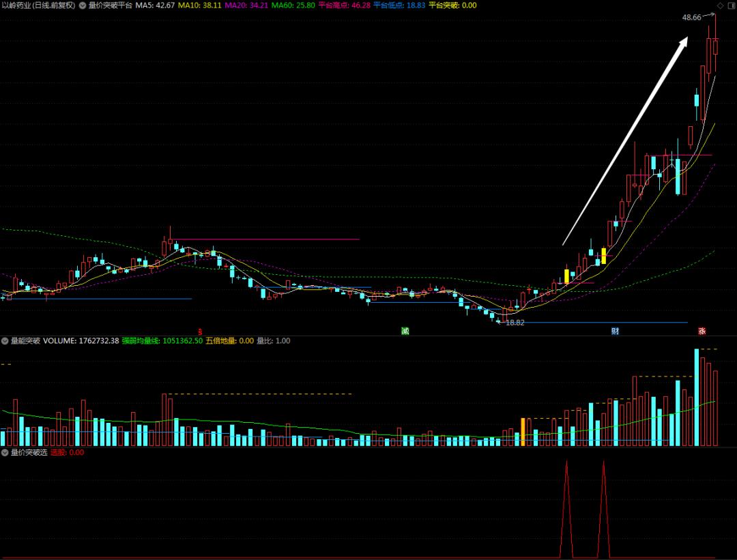Image resolution: width=737 pixels, height=560 pixels.
Task: Click the MA10: 38.11 value label
Action: click(x=200, y=5)
